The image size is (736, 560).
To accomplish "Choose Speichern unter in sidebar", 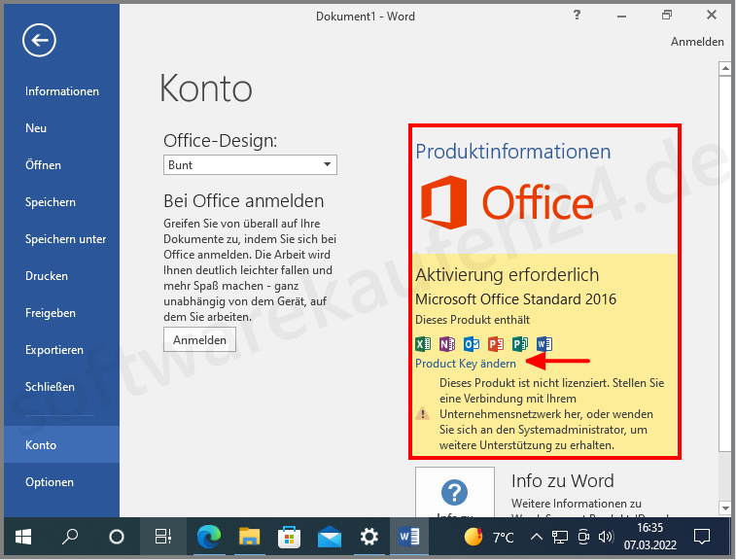I will pyautogui.click(x=62, y=239).
